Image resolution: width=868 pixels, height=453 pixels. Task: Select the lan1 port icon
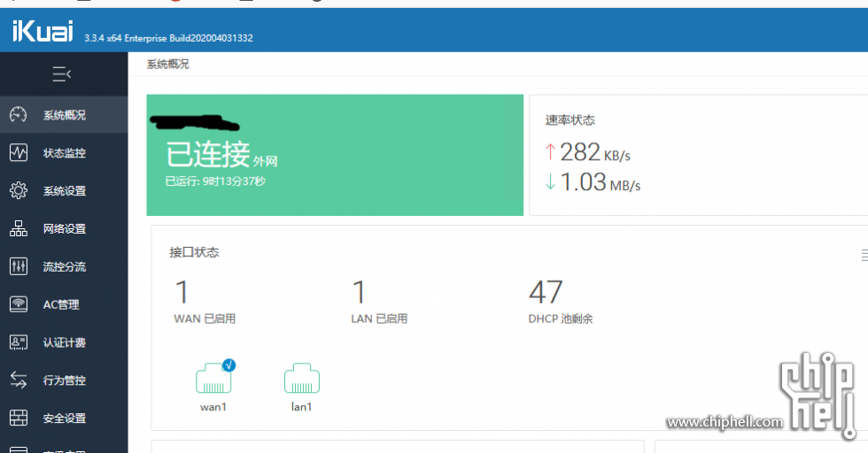[x=302, y=379]
